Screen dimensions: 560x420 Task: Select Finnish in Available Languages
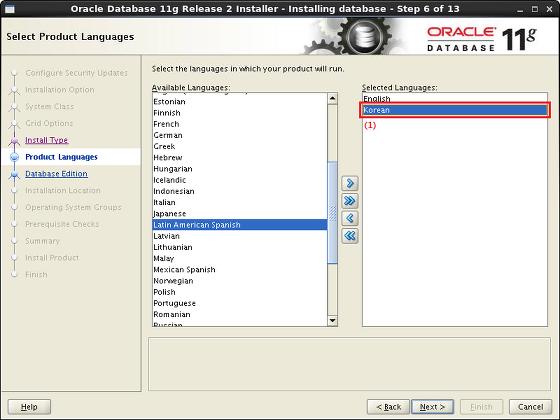click(x=240, y=113)
